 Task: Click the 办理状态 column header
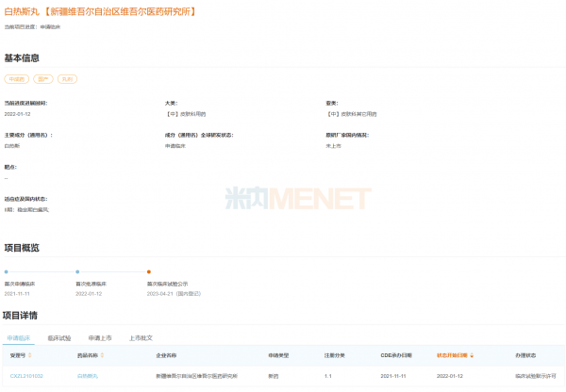[525, 356]
